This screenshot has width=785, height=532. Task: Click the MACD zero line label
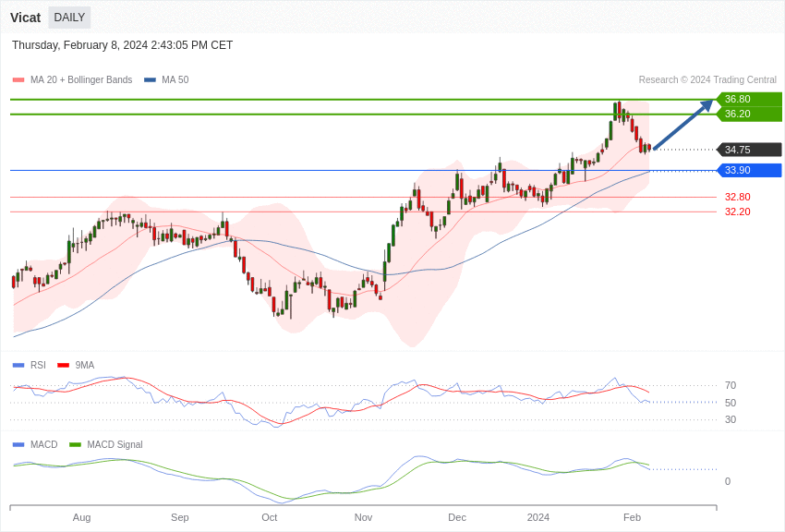(727, 481)
